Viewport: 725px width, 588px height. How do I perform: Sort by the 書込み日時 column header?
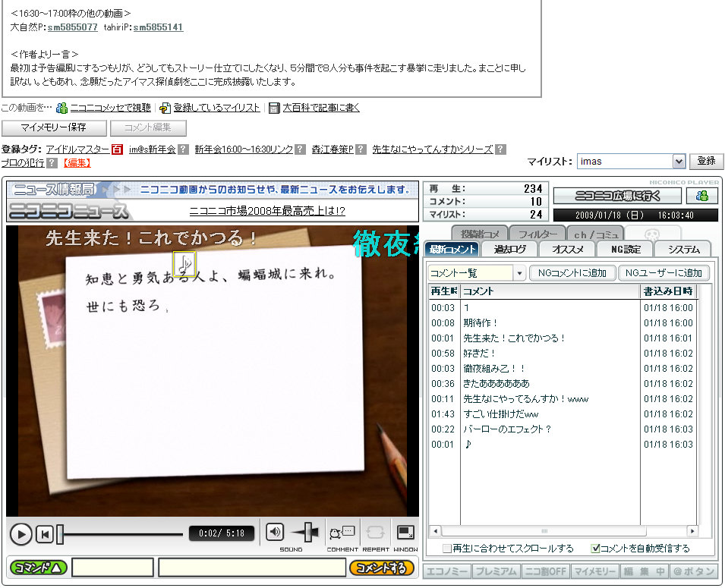coord(668,291)
